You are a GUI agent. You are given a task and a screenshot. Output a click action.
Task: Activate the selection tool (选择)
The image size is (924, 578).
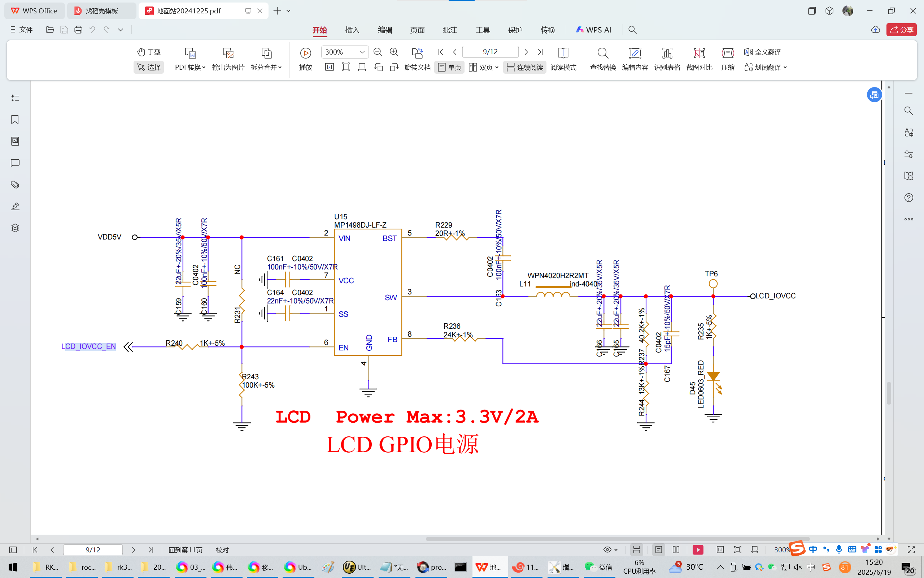pyautogui.click(x=149, y=67)
